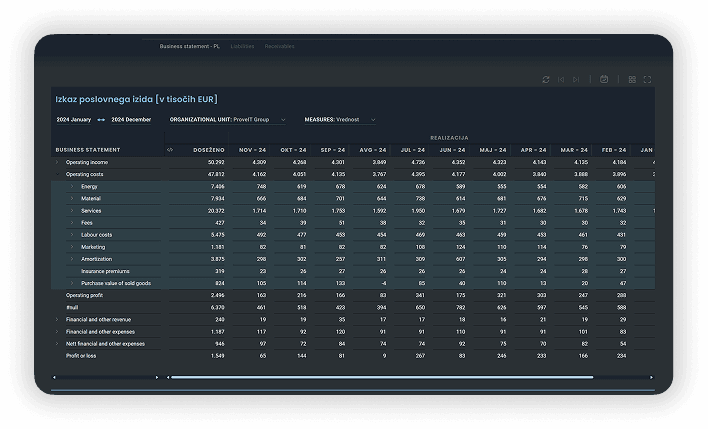This screenshot has width=708, height=429.
Task: Open the grid layout view icon
Action: pos(632,79)
